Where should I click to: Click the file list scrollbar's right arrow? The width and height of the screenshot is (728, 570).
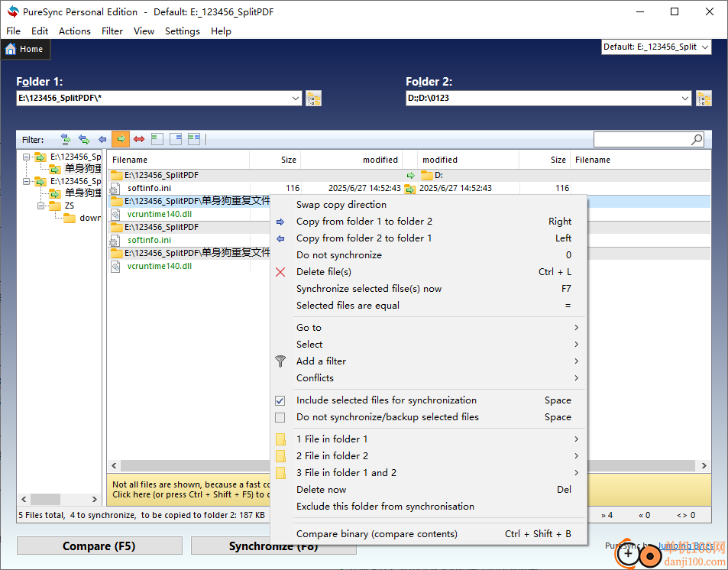coord(704,465)
